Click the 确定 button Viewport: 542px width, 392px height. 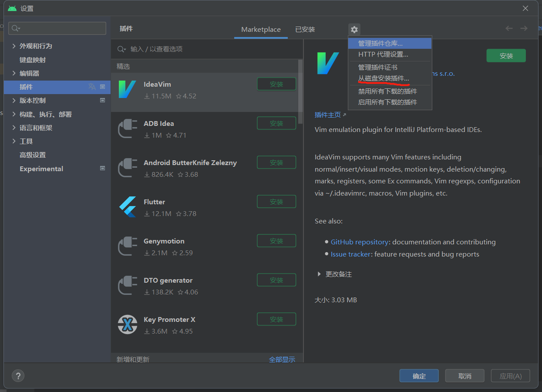click(419, 376)
